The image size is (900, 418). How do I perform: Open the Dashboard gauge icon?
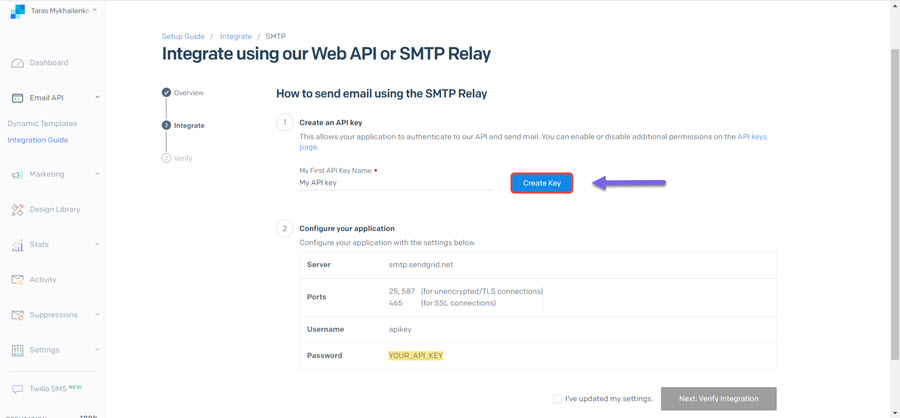click(x=17, y=63)
